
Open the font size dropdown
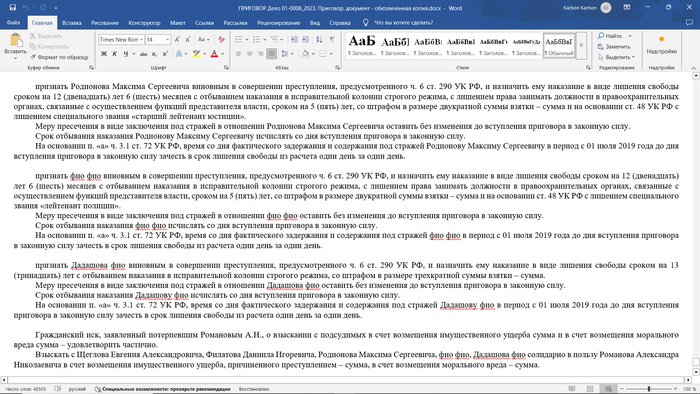point(167,40)
